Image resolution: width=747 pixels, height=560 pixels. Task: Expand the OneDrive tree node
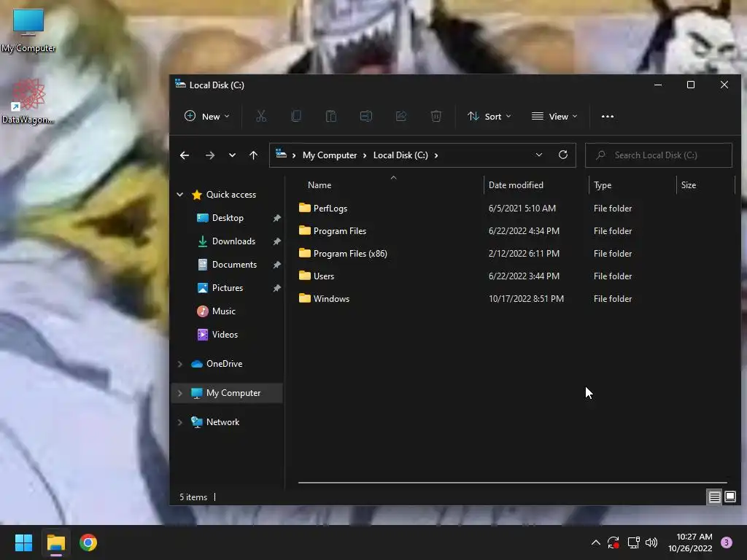point(180,364)
